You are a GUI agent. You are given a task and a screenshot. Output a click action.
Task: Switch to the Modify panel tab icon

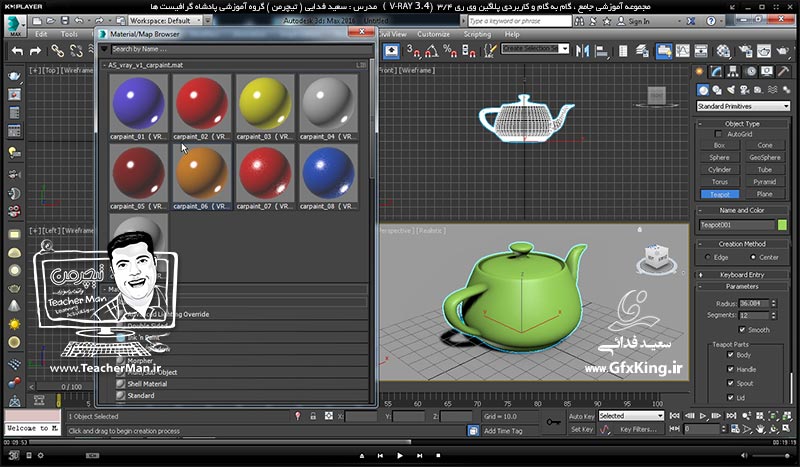point(716,72)
